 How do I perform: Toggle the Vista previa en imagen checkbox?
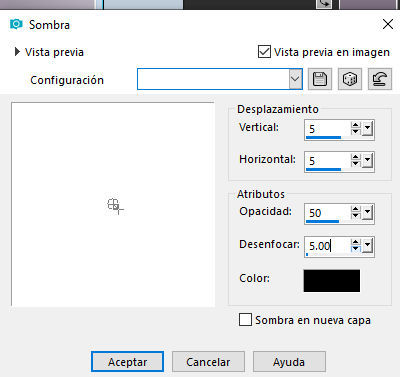[x=264, y=52]
